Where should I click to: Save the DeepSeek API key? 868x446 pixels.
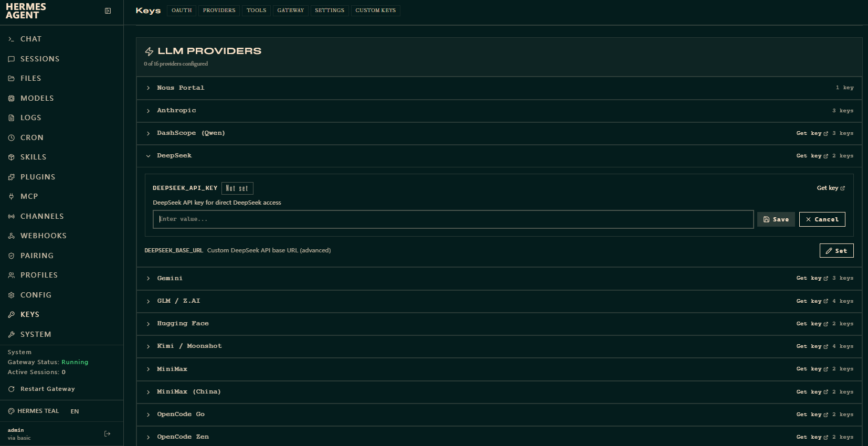click(776, 219)
